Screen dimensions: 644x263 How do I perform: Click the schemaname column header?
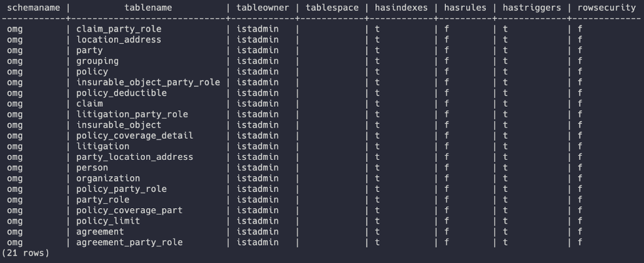(x=34, y=8)
